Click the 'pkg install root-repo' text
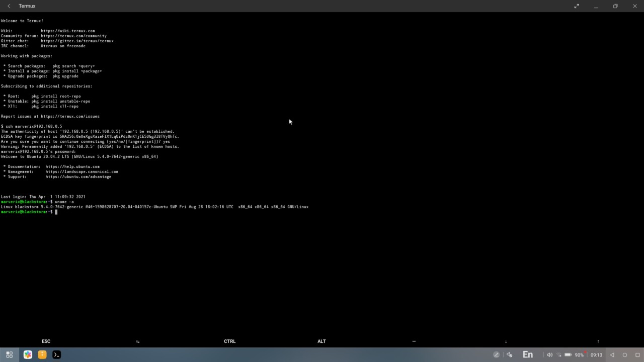This screenshot has height=362, width=644. pyautogui.click(x=56, y=96)
